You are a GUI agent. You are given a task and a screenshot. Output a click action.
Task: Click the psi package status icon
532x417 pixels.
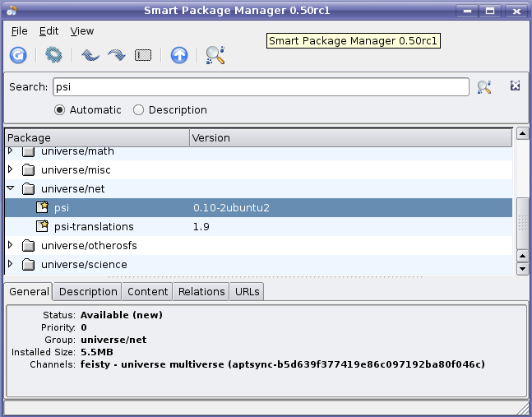pyautogui.click(x=42, y=207)
